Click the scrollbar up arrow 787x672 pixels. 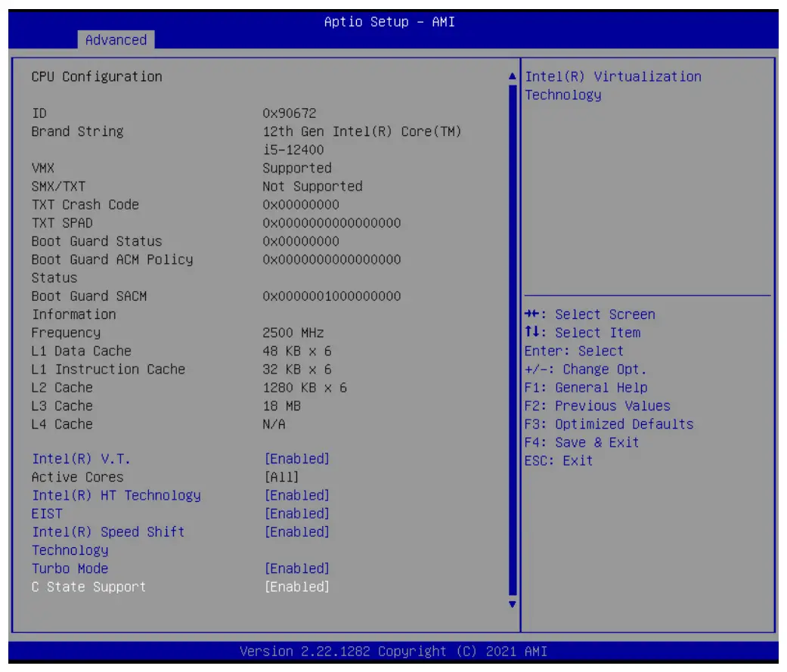[x=512, y=76]
